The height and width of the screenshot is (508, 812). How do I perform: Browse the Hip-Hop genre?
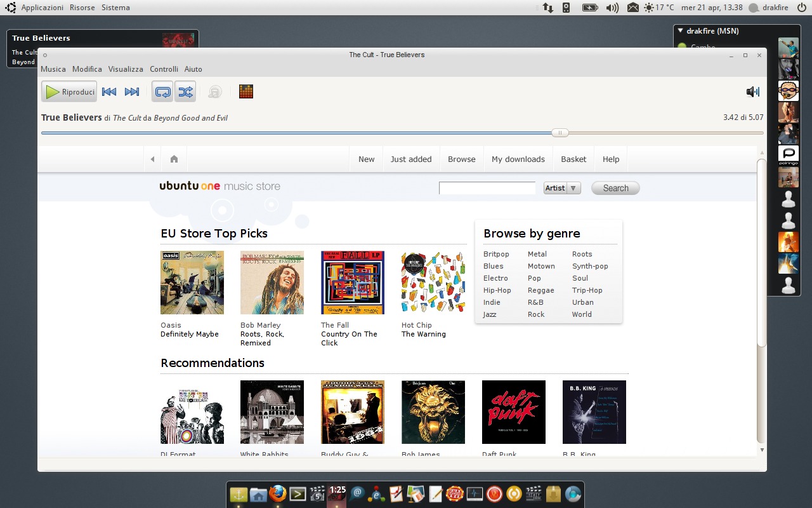(497, 290)
